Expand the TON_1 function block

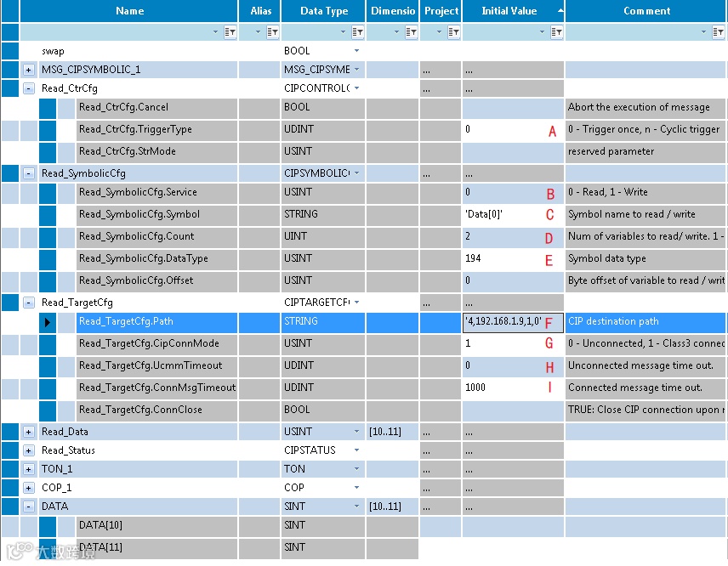point(29,469)
